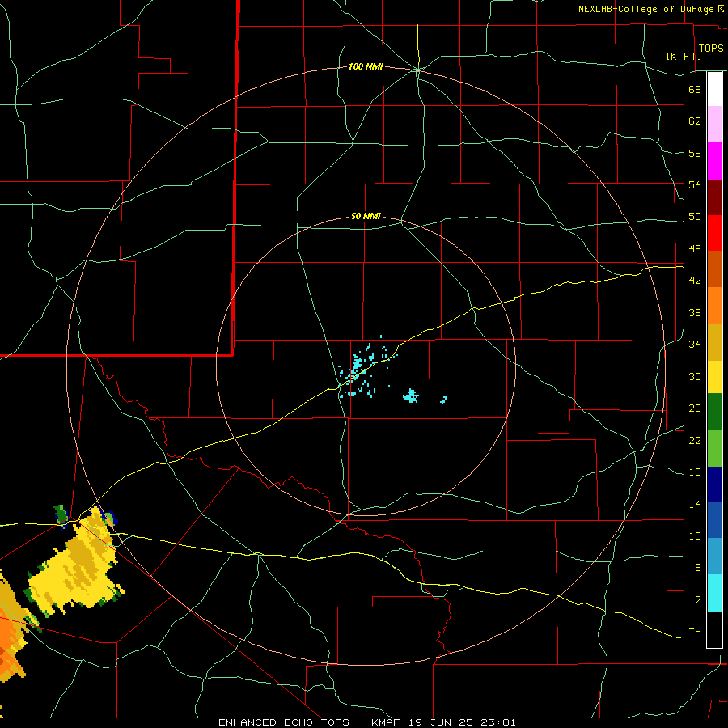The width and height of the screenshot is (728, 728).
Task: Click the Enhanced Echo Tops KMAF footer caption
Action: pyautogui.click(x=366, y=722)
